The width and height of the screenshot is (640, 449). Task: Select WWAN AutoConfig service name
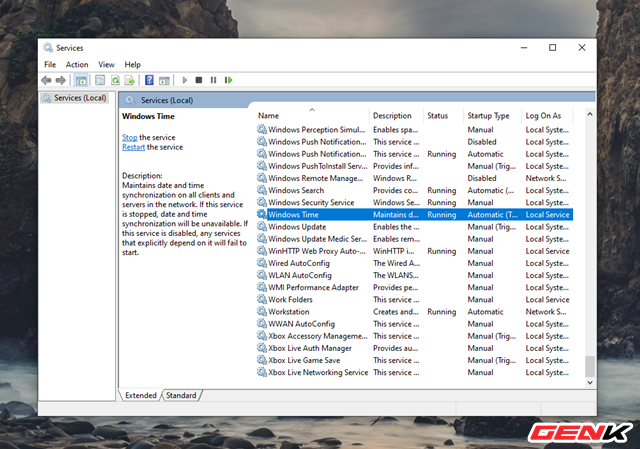pyautogui.click(x=301, y=324)
